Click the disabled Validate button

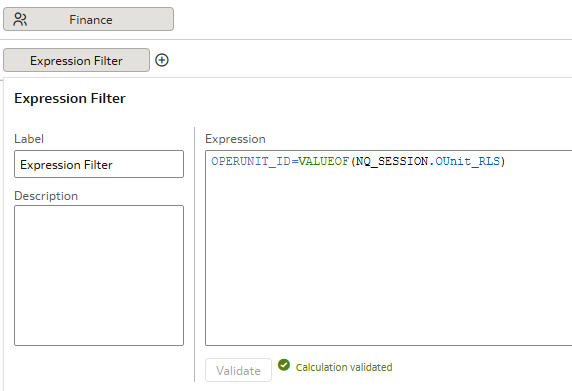238,370
